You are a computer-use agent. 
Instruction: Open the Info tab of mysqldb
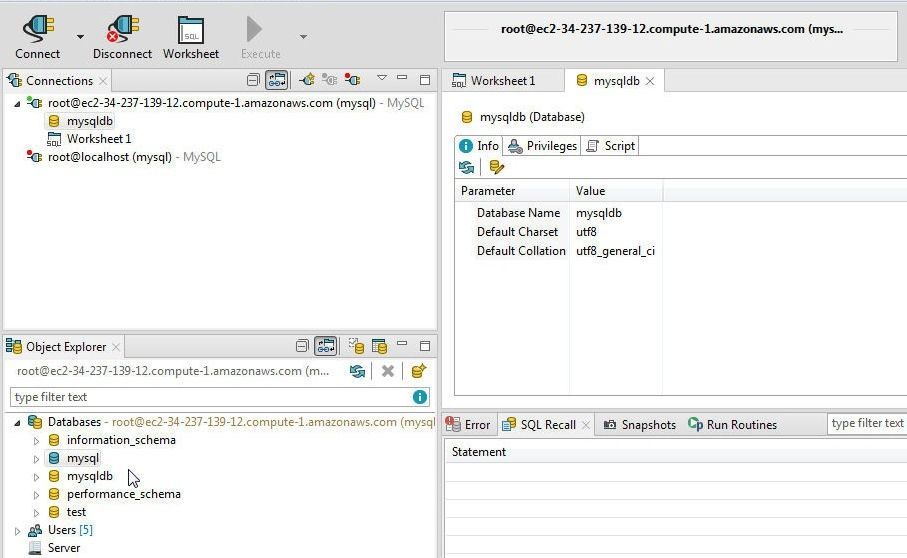coord(479,146)
